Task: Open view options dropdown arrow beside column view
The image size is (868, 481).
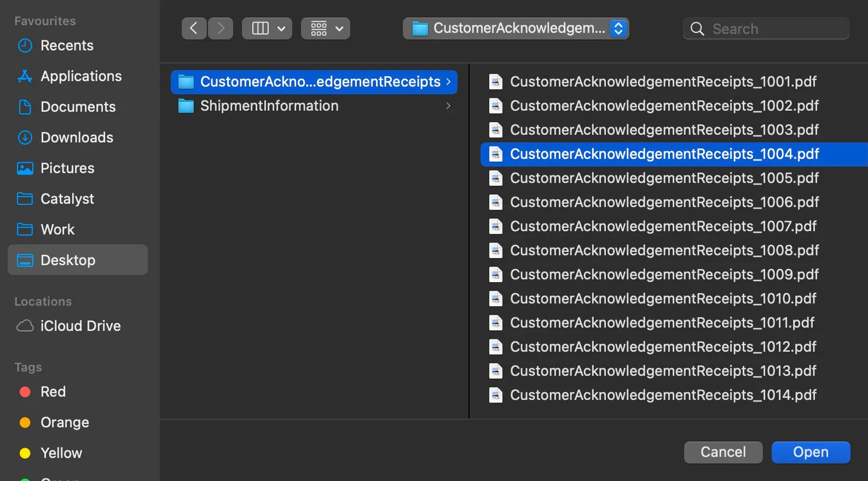Action: 281,28
